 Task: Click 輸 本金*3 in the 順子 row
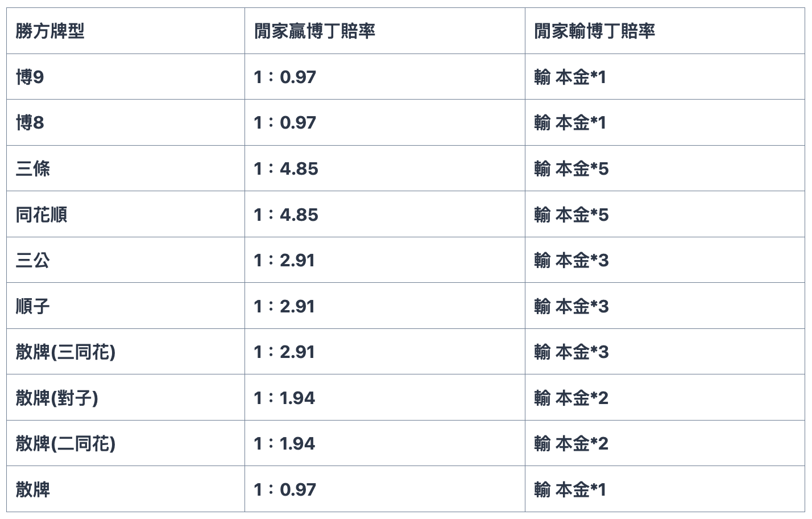(571, 306)
